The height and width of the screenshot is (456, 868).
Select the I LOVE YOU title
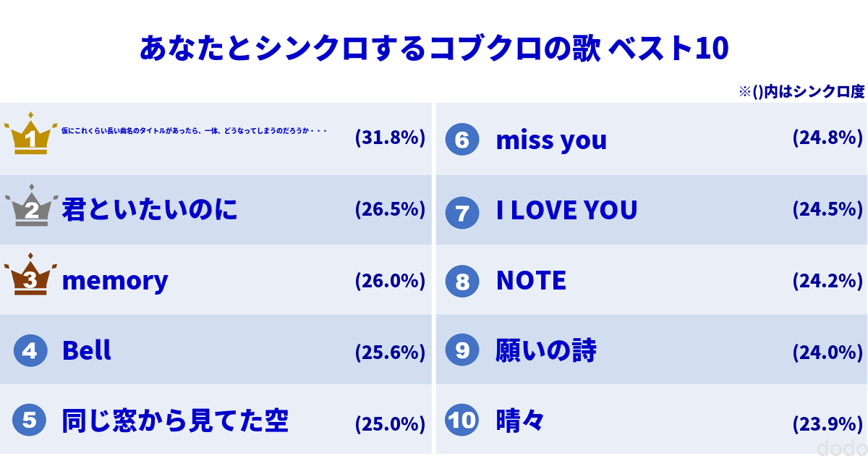tap(566, 211)
